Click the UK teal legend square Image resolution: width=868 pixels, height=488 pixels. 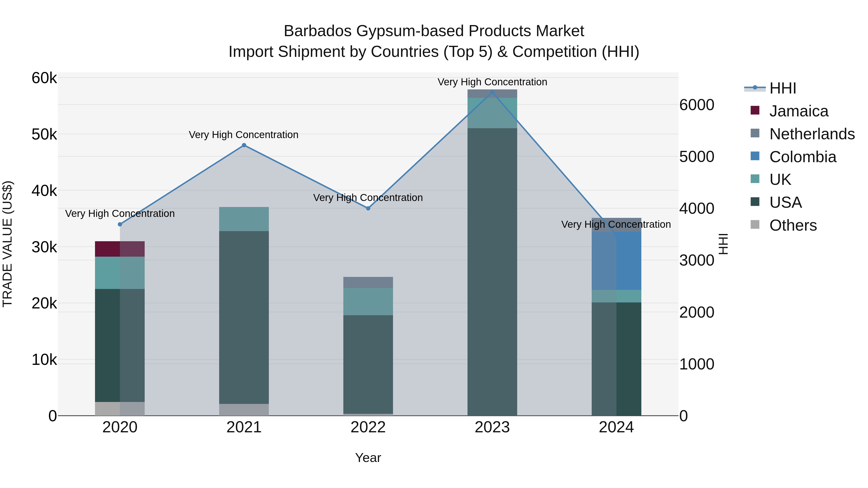755,179
